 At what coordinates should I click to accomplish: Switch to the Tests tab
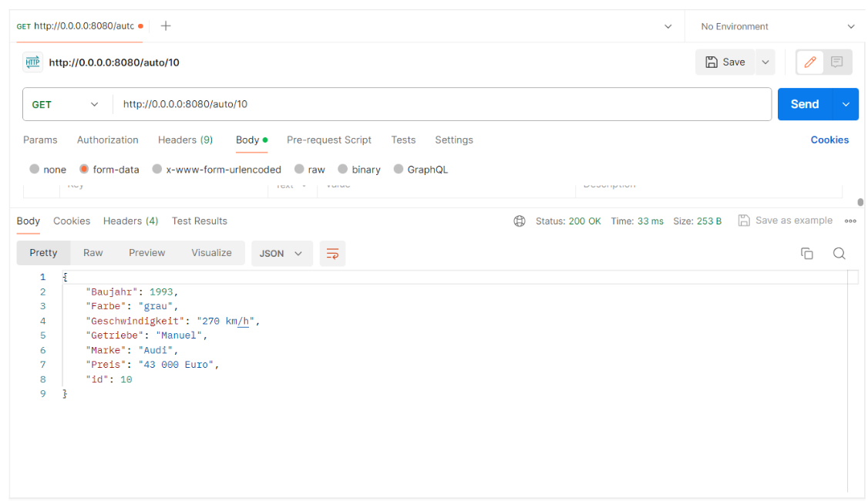[x=403, y=140]
